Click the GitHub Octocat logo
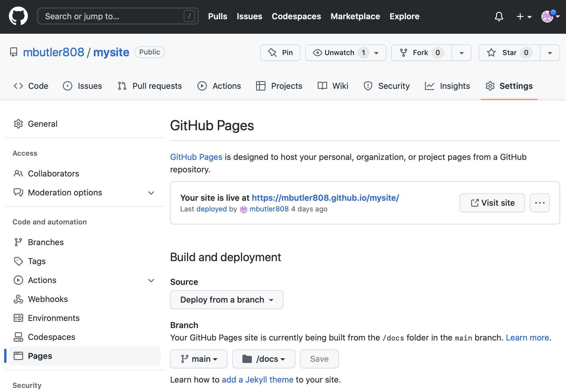This screenshot has height=392, width=566. (x=18, y=16)
